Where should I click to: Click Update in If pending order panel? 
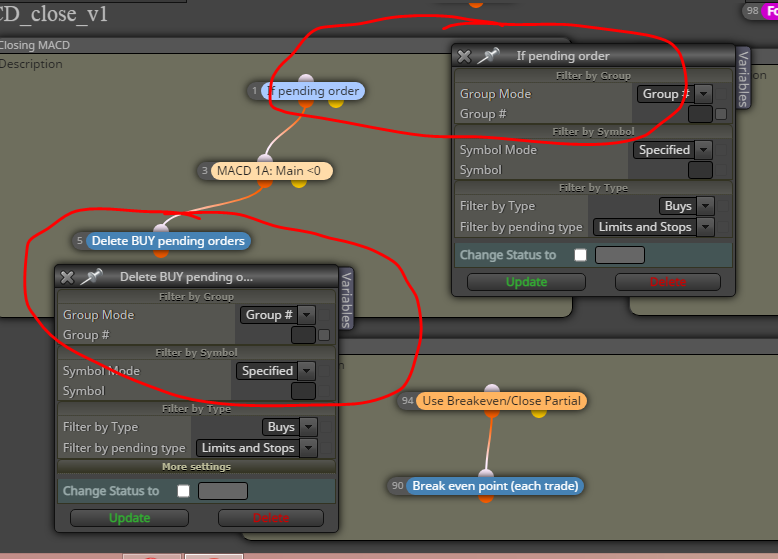click(526, 282)
